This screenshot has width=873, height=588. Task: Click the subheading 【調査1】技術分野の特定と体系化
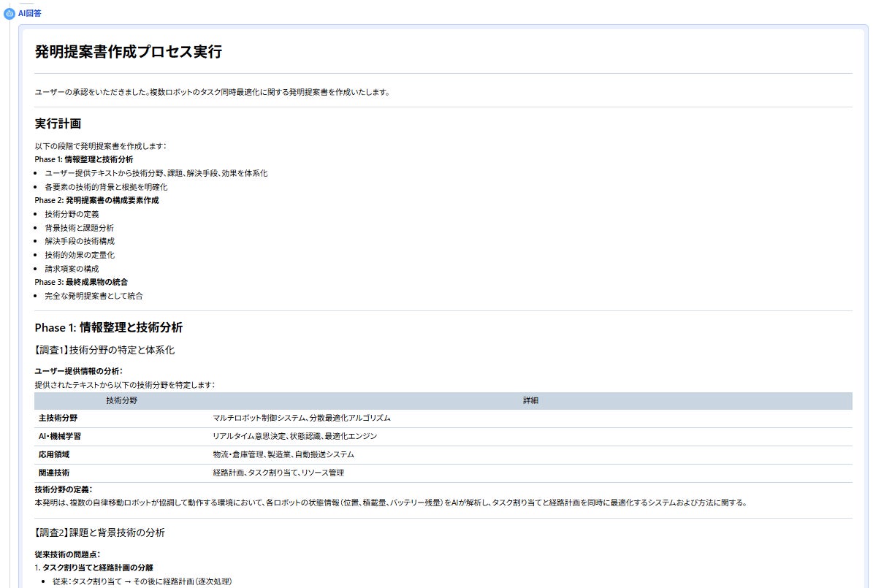click(104, 350)
